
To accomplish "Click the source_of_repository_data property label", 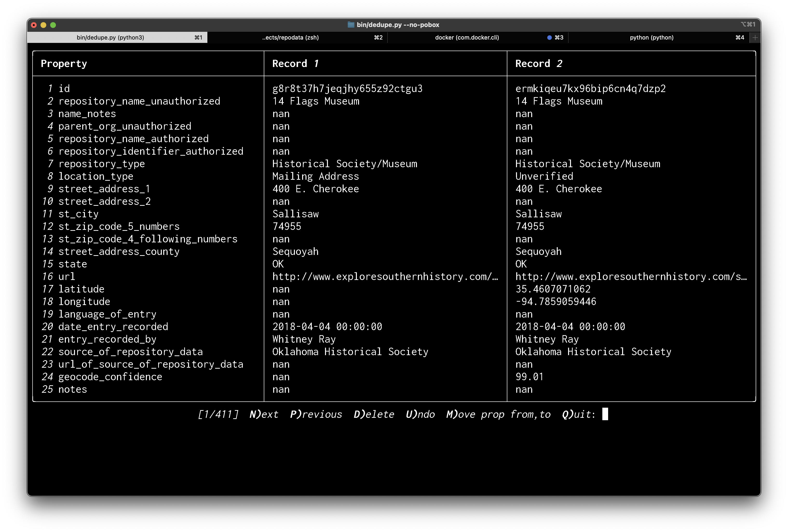I will [x=130, y=352].
